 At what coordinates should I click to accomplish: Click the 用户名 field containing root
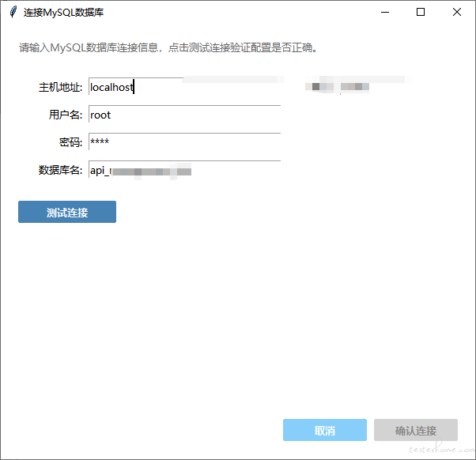[x=184, y=115]
